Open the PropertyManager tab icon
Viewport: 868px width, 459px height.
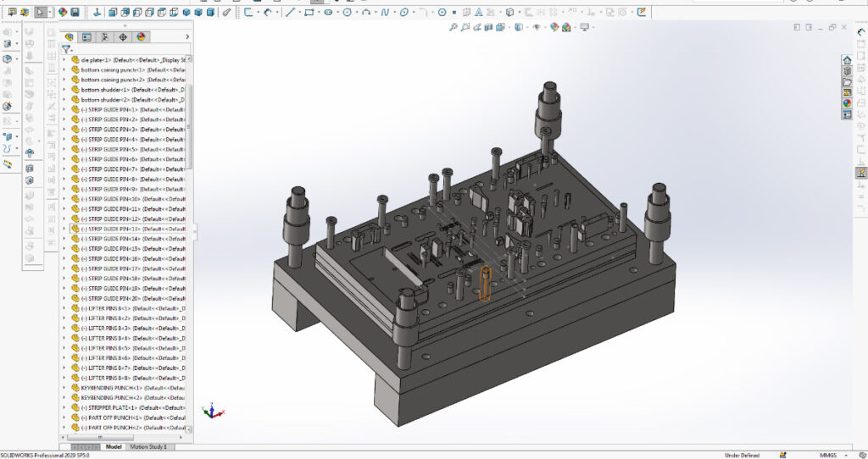[x=86, y=37]
